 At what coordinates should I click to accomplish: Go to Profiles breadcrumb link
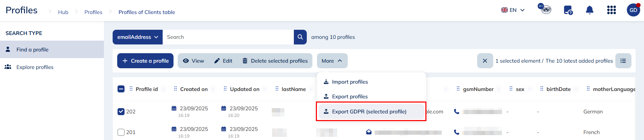(x=93, y=12)
